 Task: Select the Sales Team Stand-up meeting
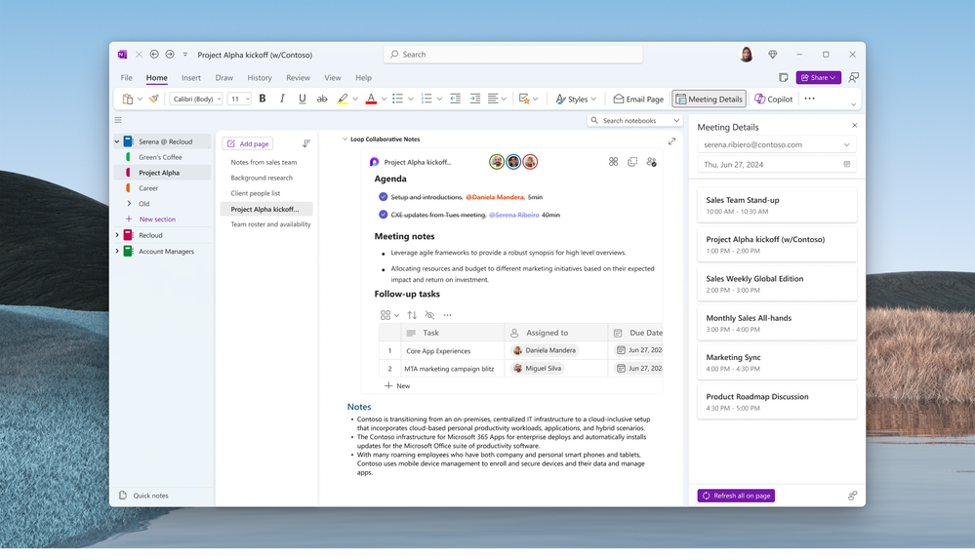click(x=777, y=205)
